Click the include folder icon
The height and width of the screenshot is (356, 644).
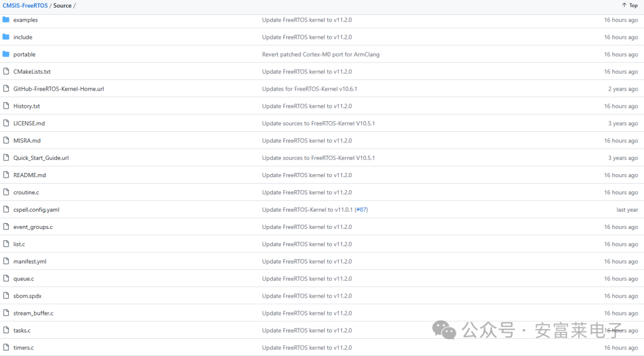coord(6,36)
